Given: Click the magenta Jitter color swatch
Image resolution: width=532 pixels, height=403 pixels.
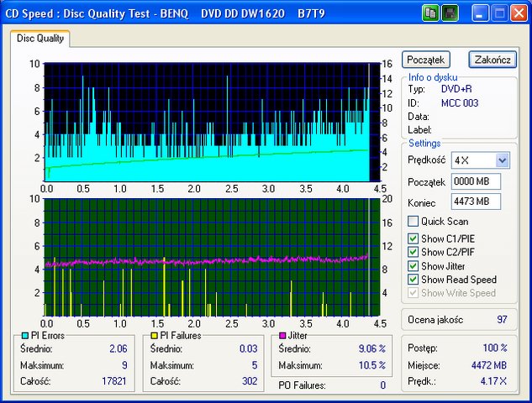Looking at the screenshot, I should point(282,336).
